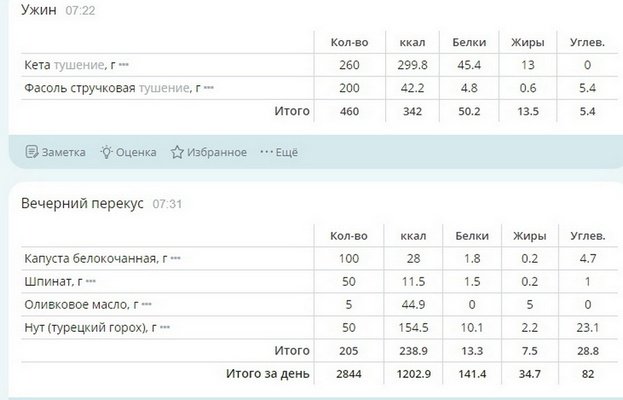Screen dimensions: 623x400
Task: Click the Кета food name
Action: pos(39,65)
